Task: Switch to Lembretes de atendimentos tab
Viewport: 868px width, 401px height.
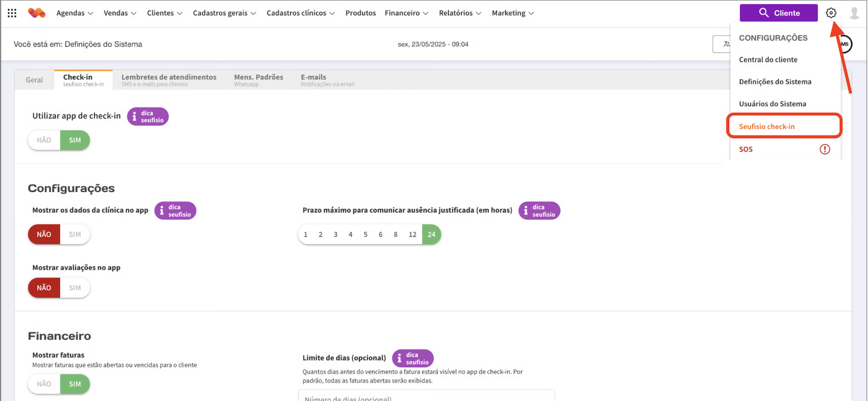Action: tap(168, 80)
